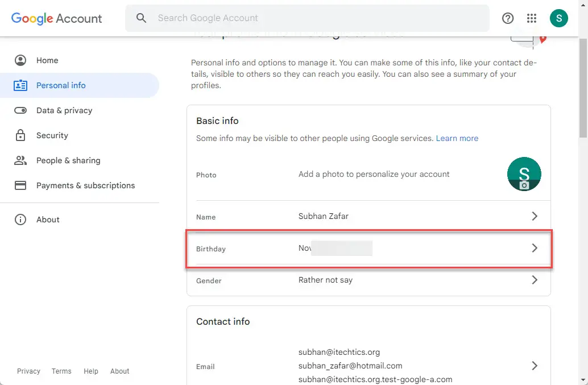Click the People & sharing icon
Screen dimensions: 588x385
pos(20,160)
